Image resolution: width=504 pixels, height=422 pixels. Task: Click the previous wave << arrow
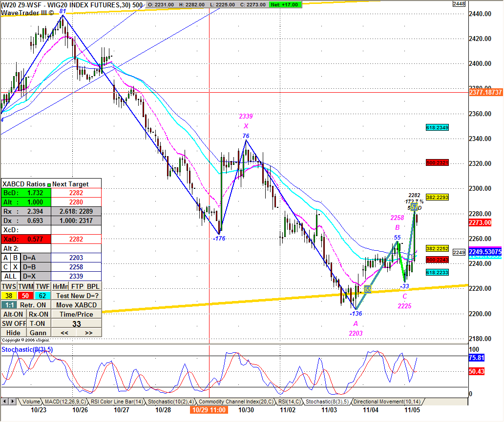click(x=64, y=333)
